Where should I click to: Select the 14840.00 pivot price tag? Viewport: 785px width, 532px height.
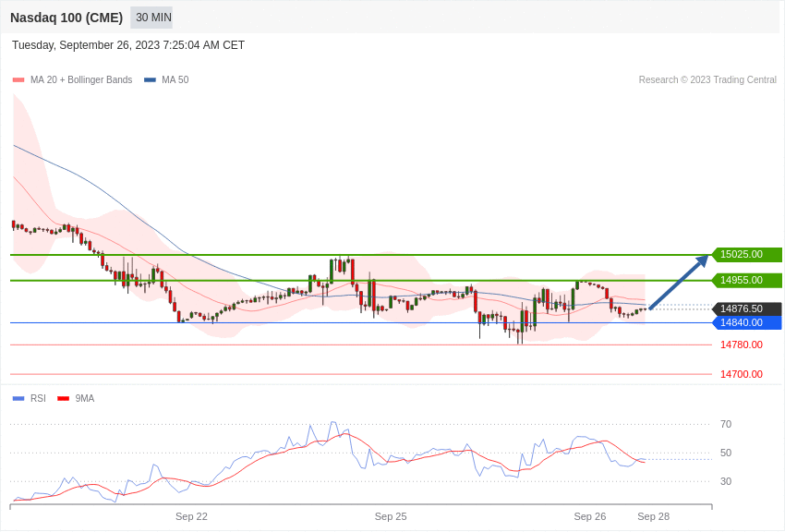point(747,323)
